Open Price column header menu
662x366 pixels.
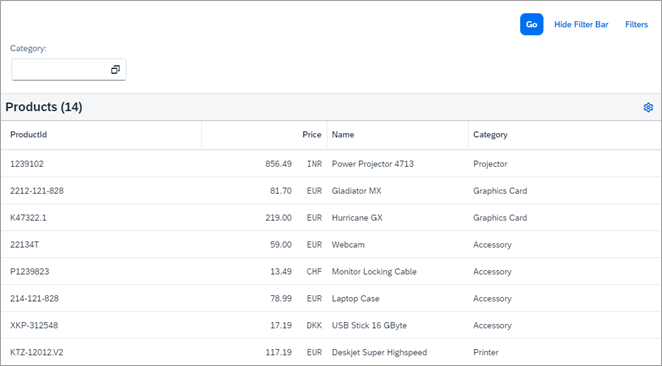pyautogui.click(x=264, y=135)
